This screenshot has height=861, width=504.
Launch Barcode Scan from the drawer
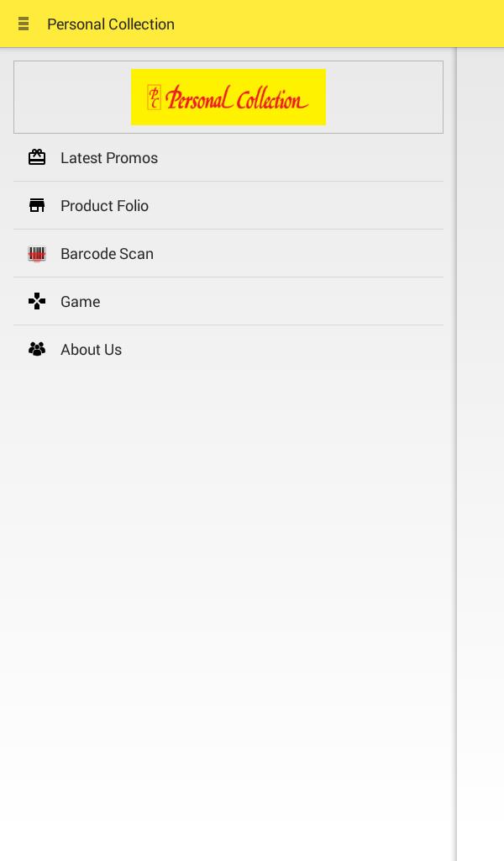[107, 254]
